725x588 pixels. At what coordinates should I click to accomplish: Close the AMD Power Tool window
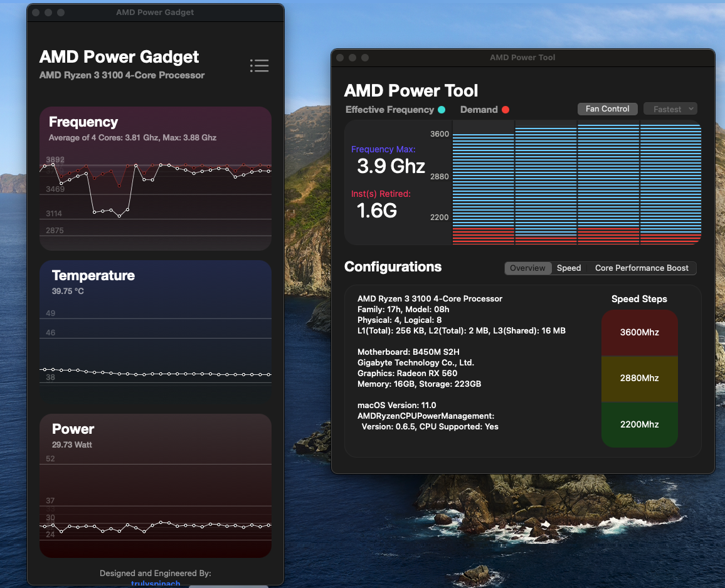[340, 58]
